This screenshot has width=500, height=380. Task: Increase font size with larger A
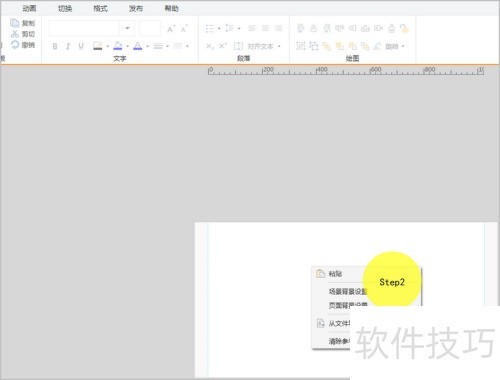(x=171, y=29)
